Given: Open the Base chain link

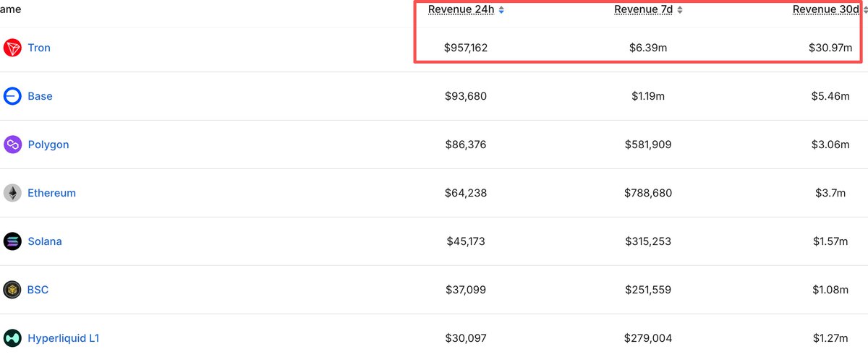Looking at the screenshot, I should 40,96.
